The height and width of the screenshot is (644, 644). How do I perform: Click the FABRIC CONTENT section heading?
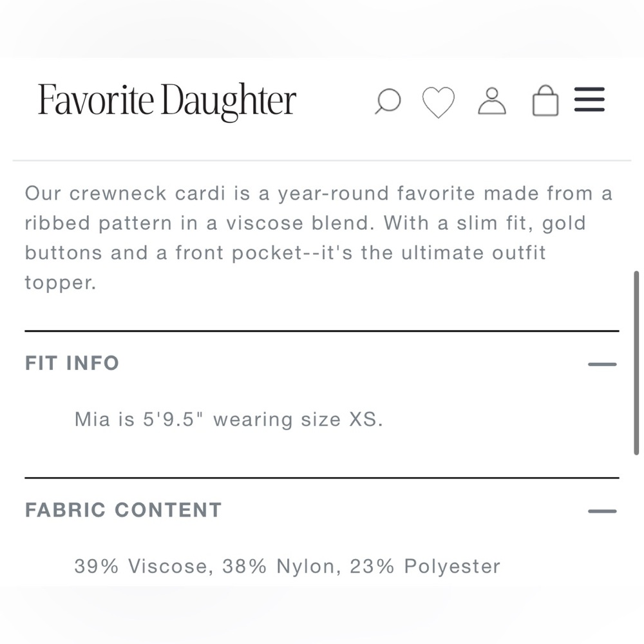click(123, 510)
